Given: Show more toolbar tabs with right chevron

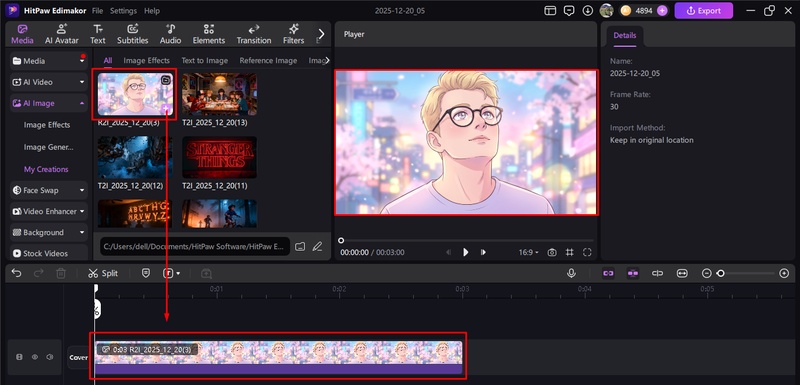Looking at the screenshot, I should point(321,34).
